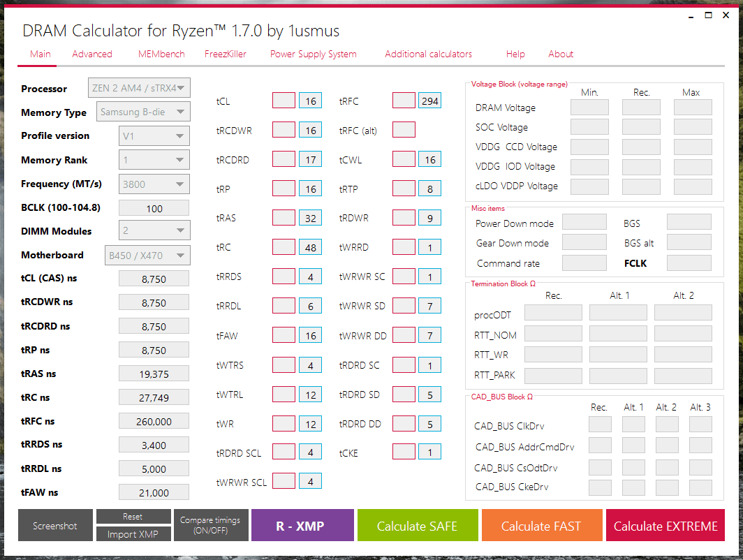Click the tRFC (alt) red box
743x560 pixels.
(x=404, y=129)
